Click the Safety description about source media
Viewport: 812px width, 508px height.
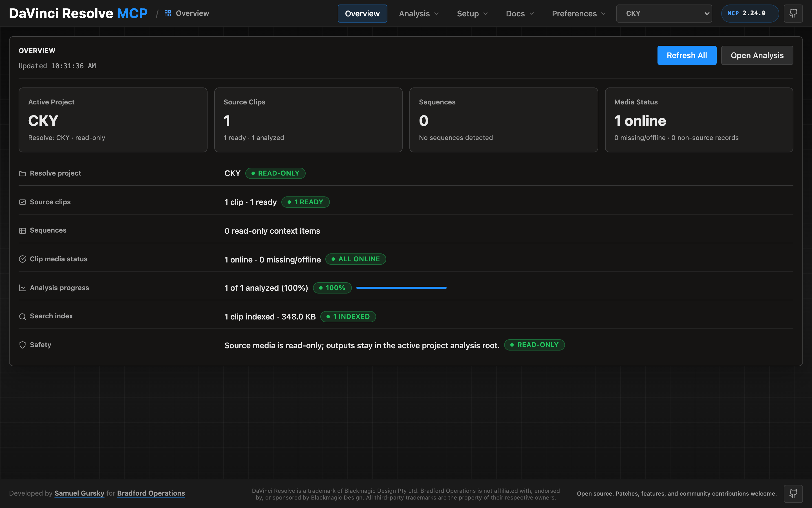click(362, 346)
